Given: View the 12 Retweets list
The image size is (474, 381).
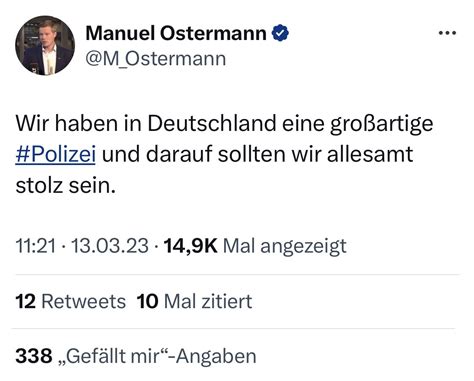Looking at the screenshot, I should tap(70, 301).
